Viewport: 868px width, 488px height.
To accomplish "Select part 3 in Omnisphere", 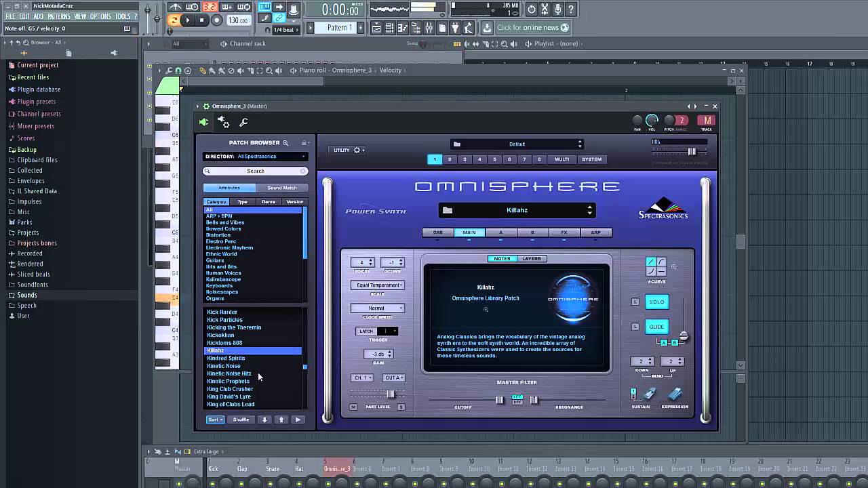I will [465, 159].
